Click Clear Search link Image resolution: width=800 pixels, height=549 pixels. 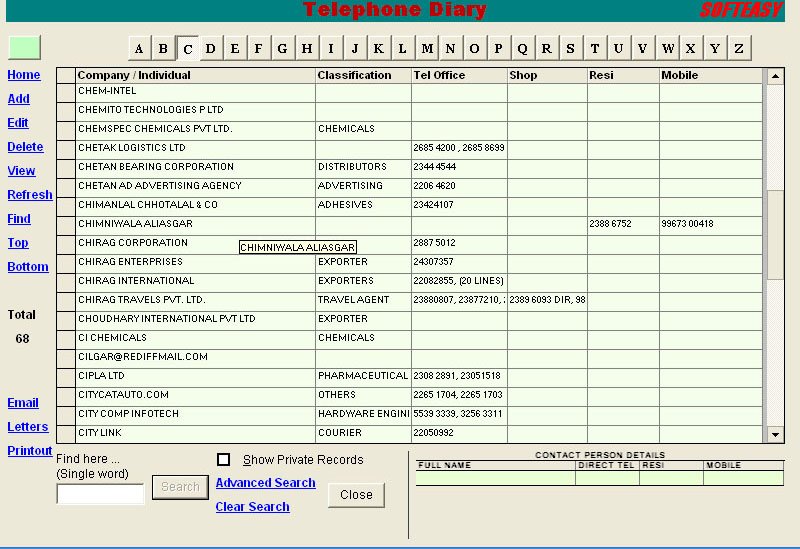(253, 507)
